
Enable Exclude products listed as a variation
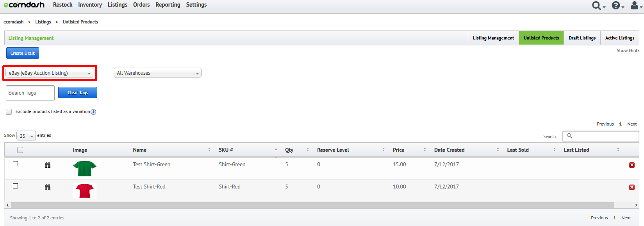pyautogui.click(x=9, y=112)
